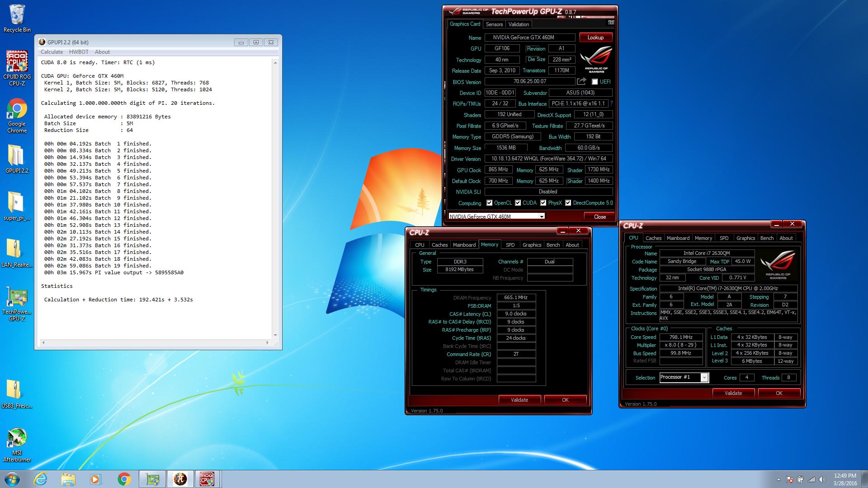
Task: Select the USB3_Fresco zip archive on the desktop
Action: (17, 394)
